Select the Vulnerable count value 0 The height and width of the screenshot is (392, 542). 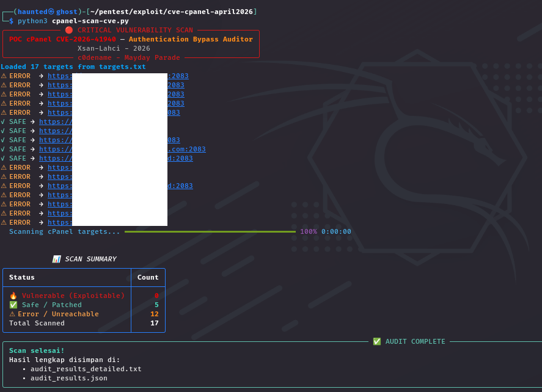point(156,296)
